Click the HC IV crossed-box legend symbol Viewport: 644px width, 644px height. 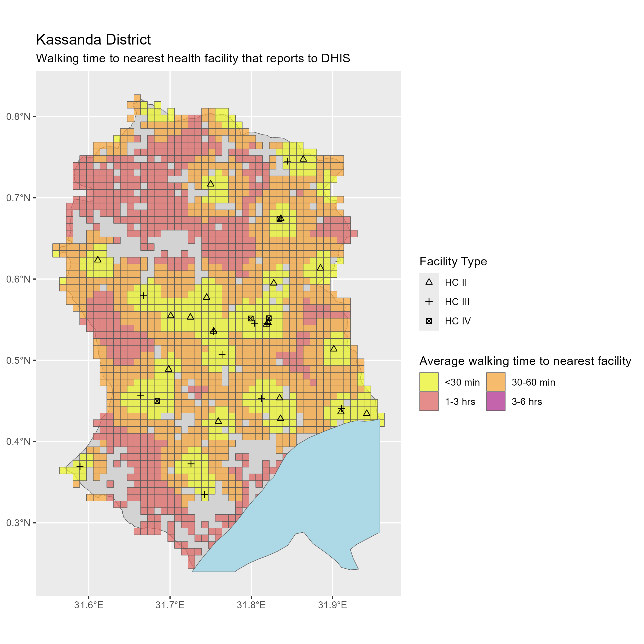429,321
